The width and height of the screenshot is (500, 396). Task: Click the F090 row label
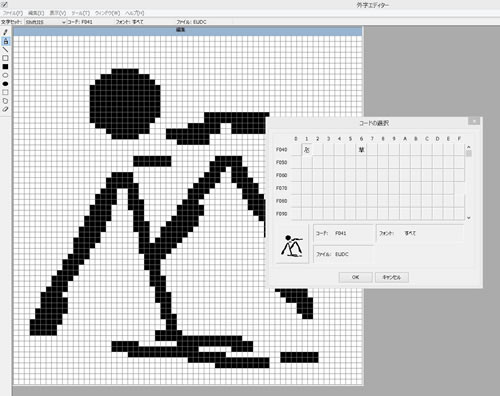tap(281, 214)
